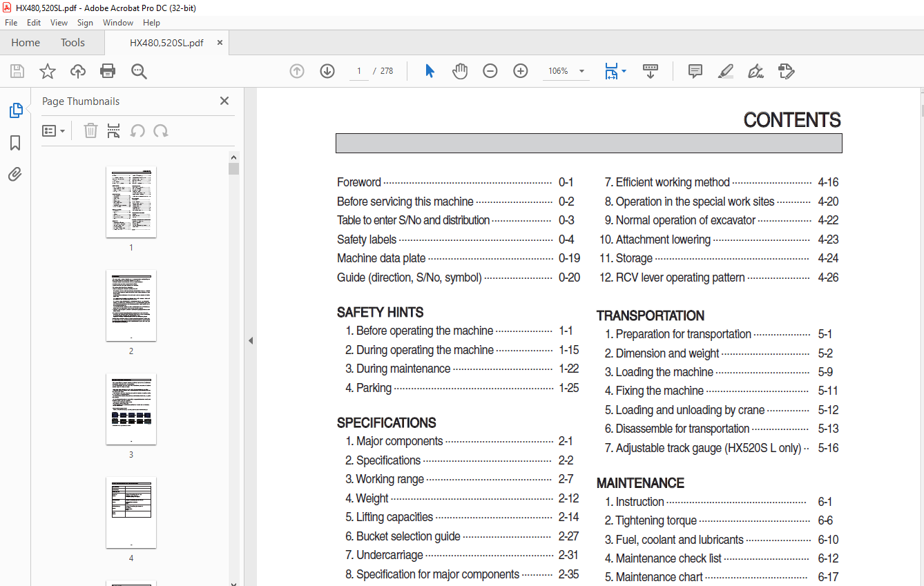This screenshot has width=924, height=586.
Task: Click Efficient working method entry
Action: click(x=722, y=182)
